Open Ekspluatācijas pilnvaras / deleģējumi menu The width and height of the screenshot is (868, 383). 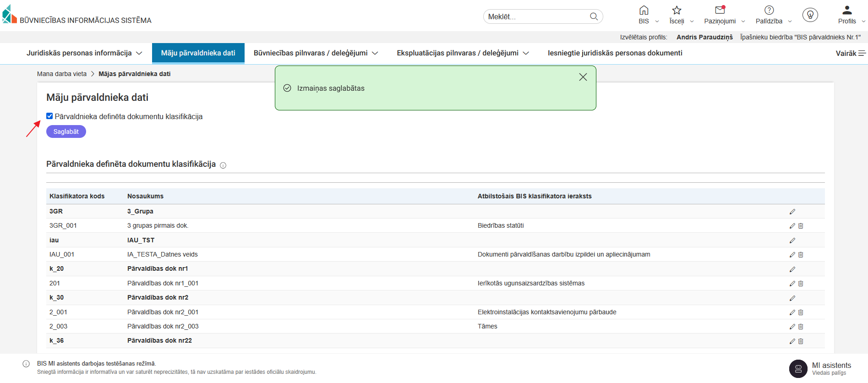463,53
